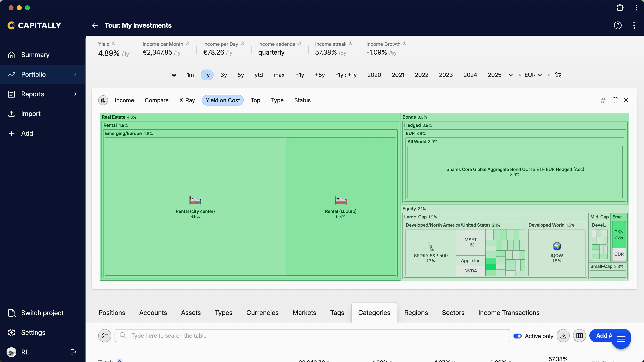Click the browser extensions puzzle icon
The height and width of the screenshot is (362, 644).
click(620, 8)
